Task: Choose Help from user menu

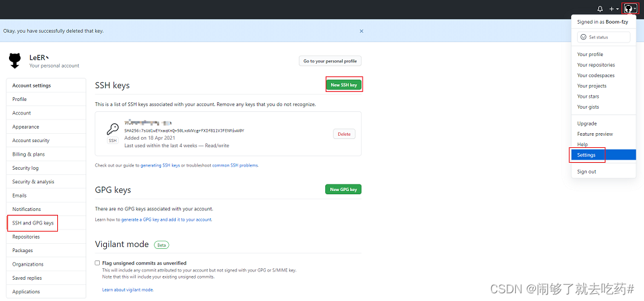Action: coord(603,144)
